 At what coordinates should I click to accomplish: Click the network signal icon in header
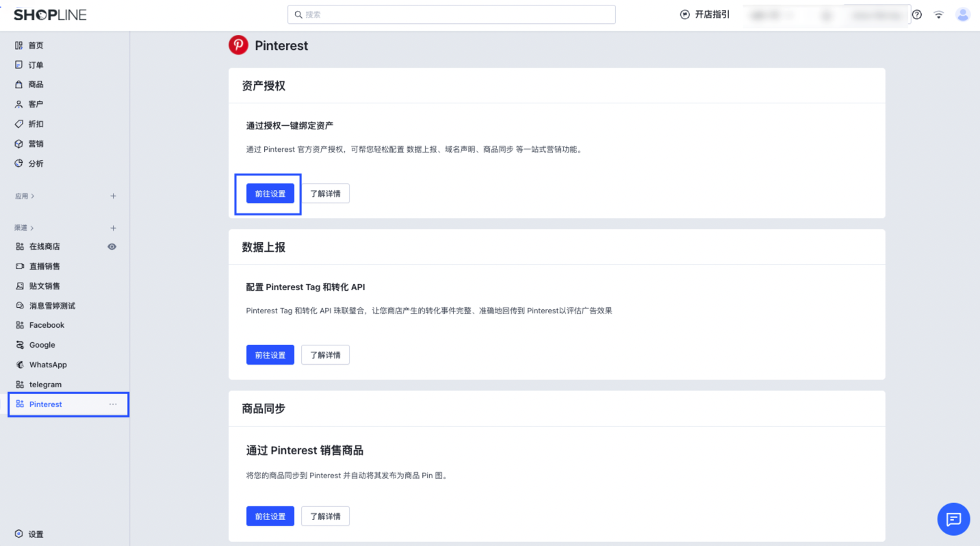[x=939, y=14]
